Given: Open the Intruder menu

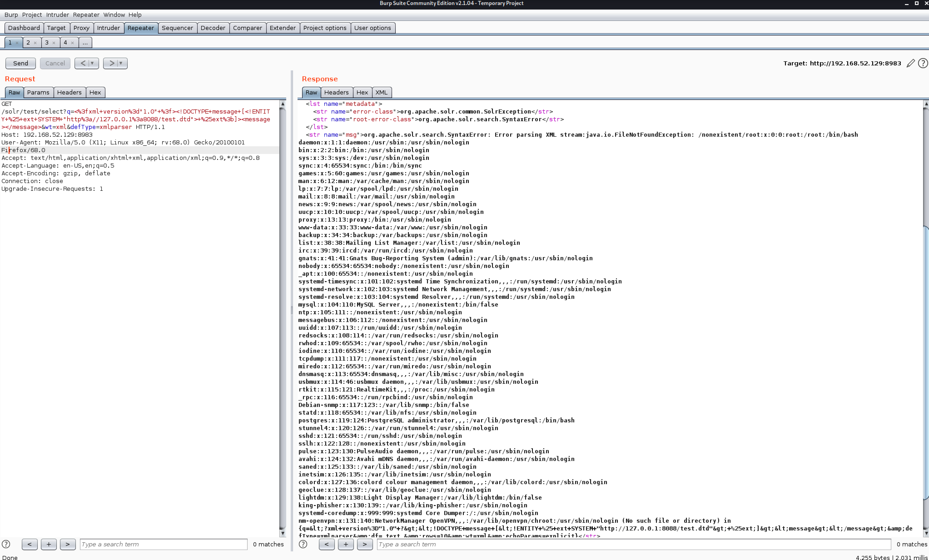Looking at the screenshot, I should click(x=57, y=15).
